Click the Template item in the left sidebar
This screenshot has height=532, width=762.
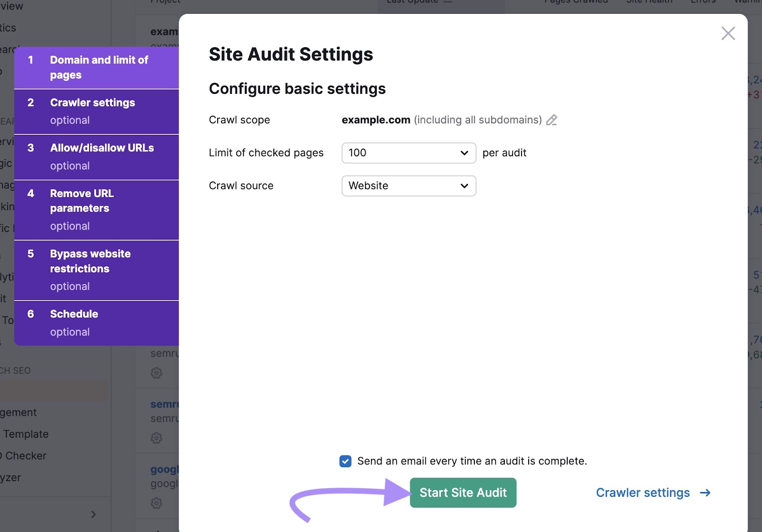coord(26,434)
